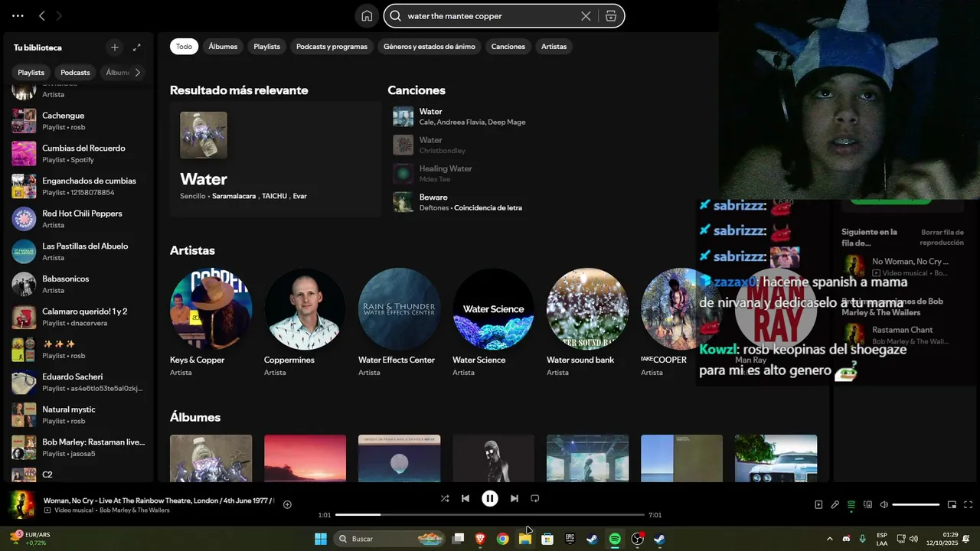Toggle shuffle playback
This screenshot has width=980, height=551.
[445, 498]
